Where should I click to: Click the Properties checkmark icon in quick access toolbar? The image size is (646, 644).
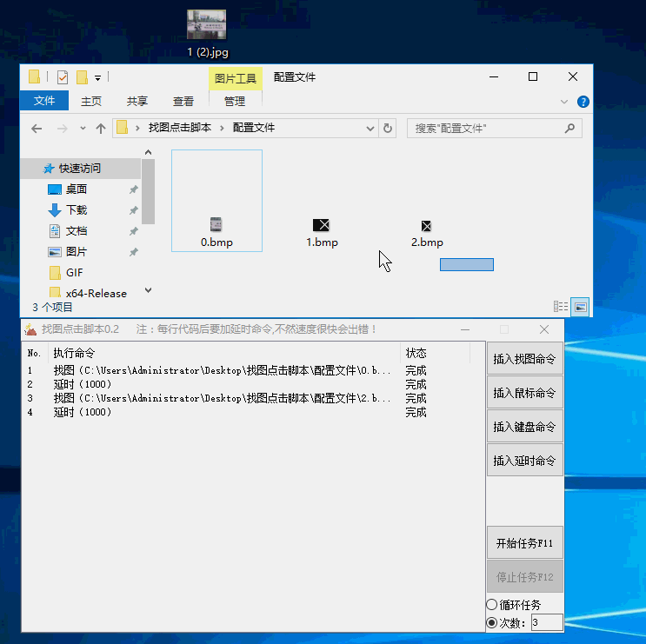(63, 77)
